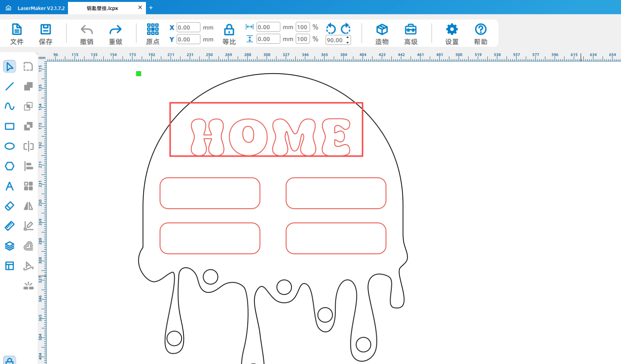This screenshot has width=621, height=364.
Task: Open the 文件 file menu
Action: 17,34
